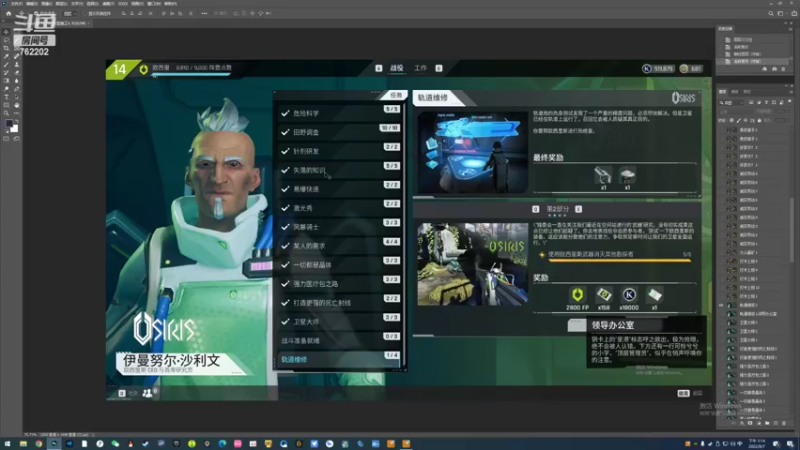Open File Explorer from the taskbar
The height and width of the screenshot is (450, 800).
click(23, 444)
